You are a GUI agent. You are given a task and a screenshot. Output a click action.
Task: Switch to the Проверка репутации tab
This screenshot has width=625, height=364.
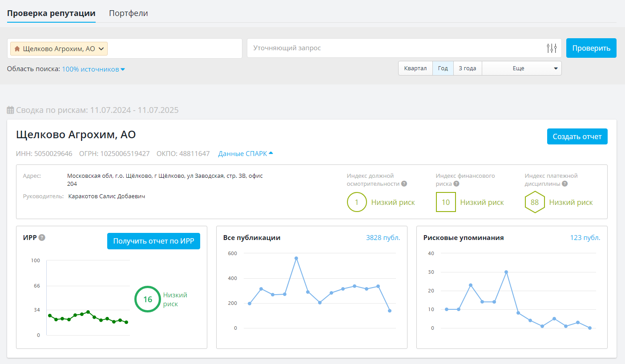[x=51, y=13]
